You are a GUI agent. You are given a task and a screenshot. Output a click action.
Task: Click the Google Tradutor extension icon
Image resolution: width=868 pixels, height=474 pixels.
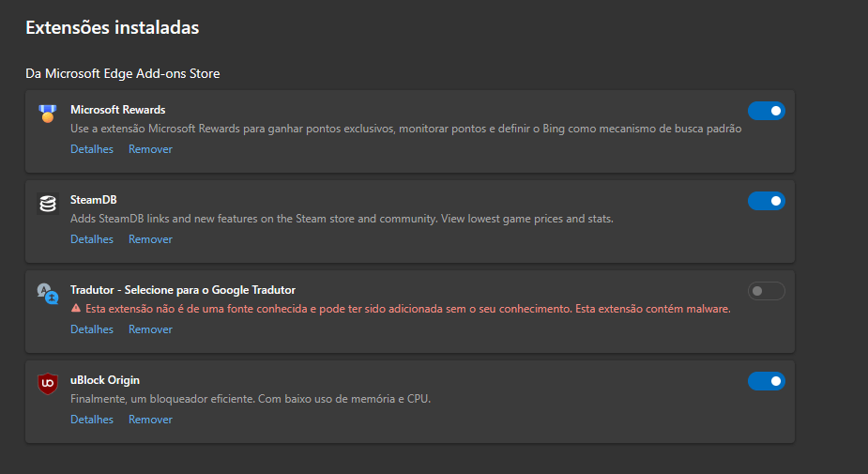tap(48, 294)
